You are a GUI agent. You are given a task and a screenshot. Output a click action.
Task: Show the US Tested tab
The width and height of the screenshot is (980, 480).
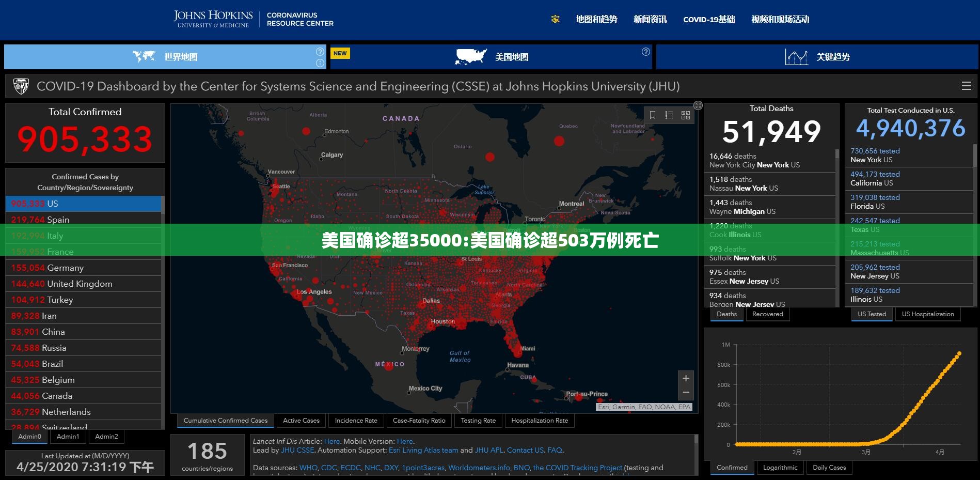[872, 314]
